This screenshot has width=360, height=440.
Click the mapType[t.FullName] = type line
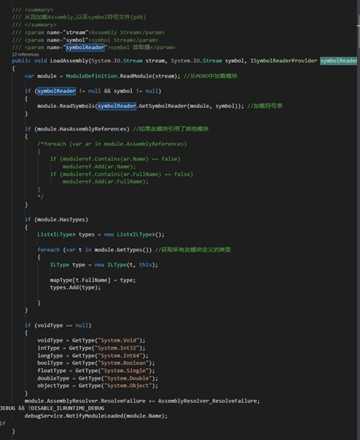(x=92, y=280)
